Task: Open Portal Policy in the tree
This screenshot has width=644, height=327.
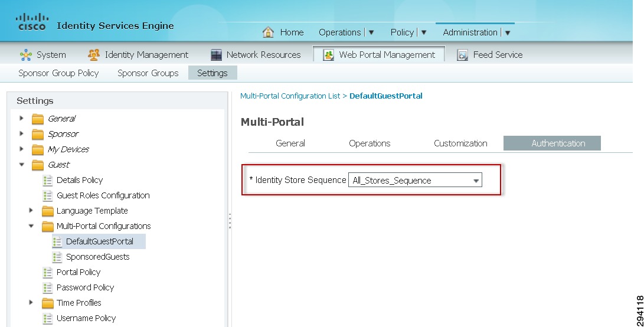Action: 79,272
